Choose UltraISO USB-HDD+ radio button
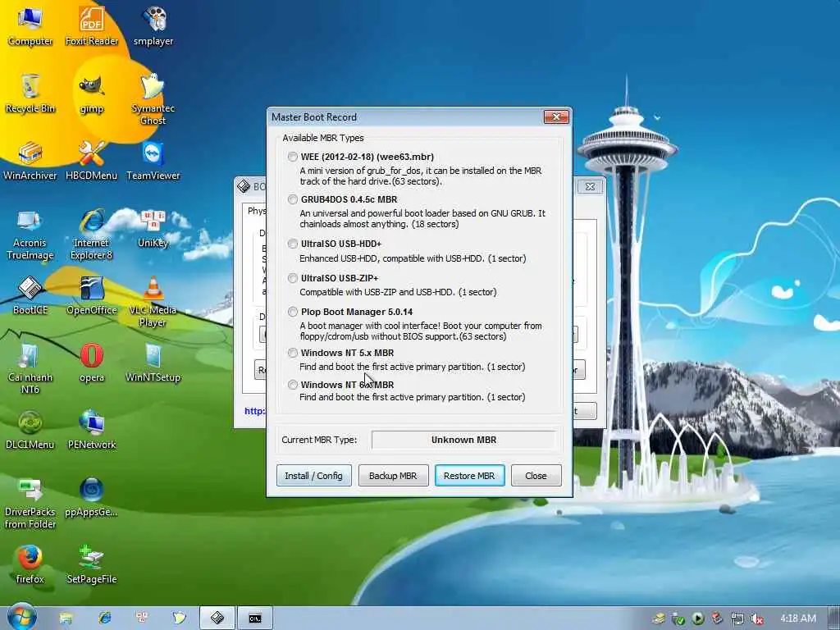The image size is (840, 630). tap(293, 244)
